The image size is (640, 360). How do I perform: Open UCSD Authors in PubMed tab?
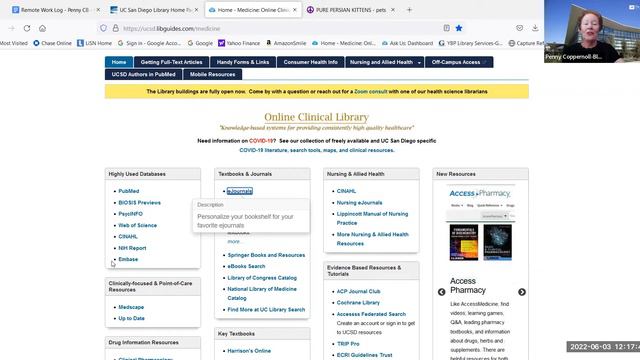tap(144, 74)
